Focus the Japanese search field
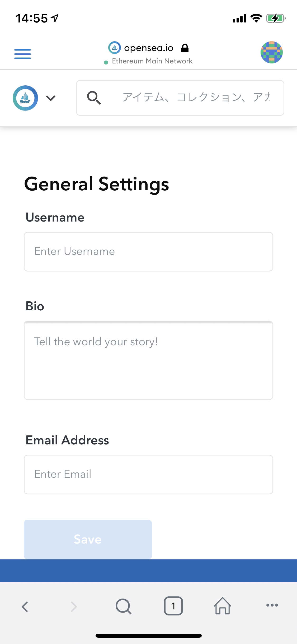297x644 pixels. [196, 98]
